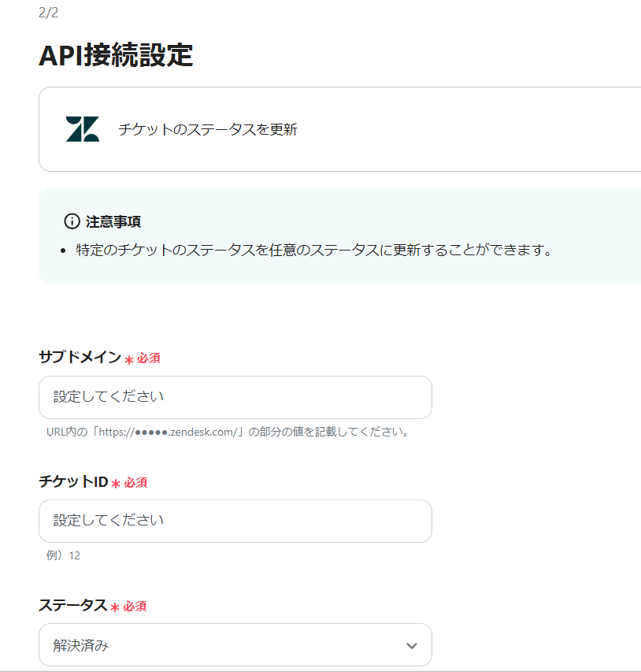Image resolution: width=641 pixels, height=672 pixels.
Task: Click the 例）12 example hint
Action: coord(63,555)
